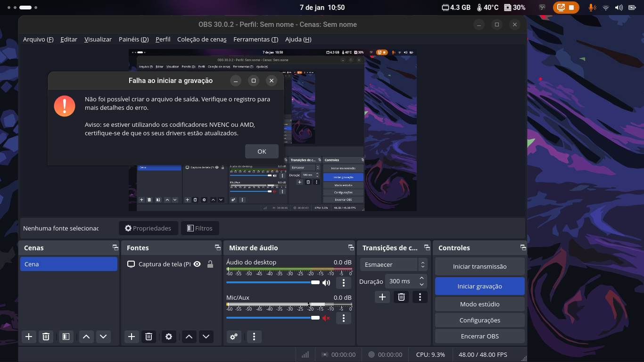Undock the Transições de cena panel

[x=427, y=247]
